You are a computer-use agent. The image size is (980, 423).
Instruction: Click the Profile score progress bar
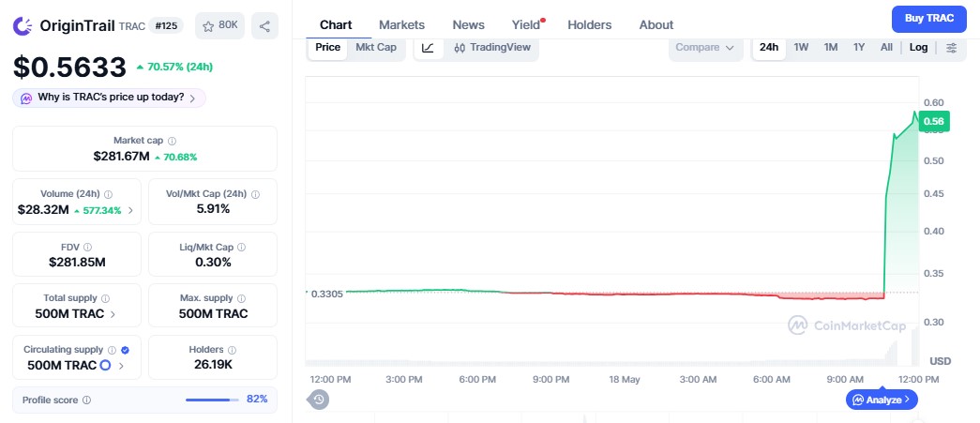tap(212, 400)
